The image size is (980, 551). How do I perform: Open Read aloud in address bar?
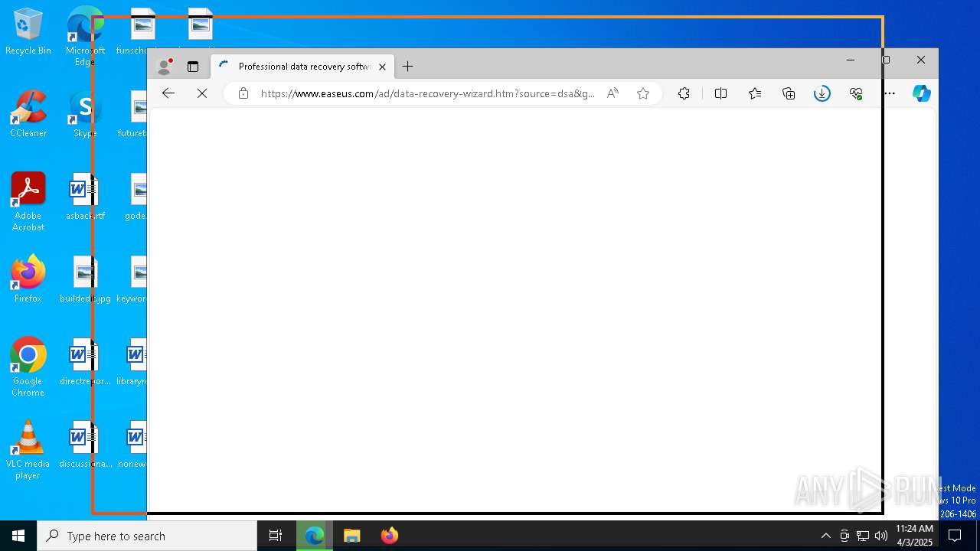(x=612, y=93)
